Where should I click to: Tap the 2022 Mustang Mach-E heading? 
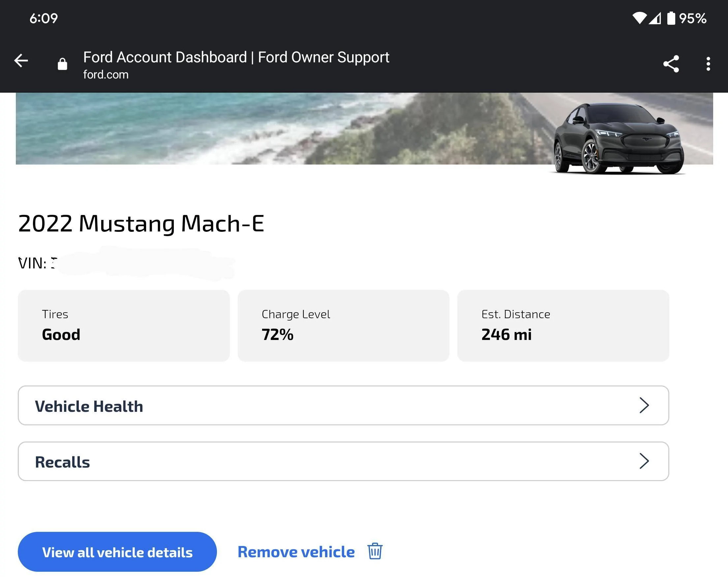[141, 223]
